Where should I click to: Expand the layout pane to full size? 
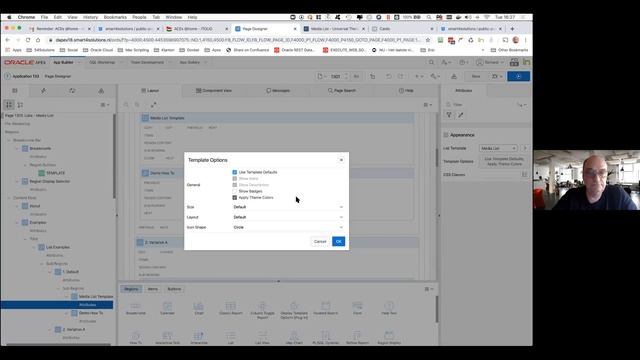[153, 105]
